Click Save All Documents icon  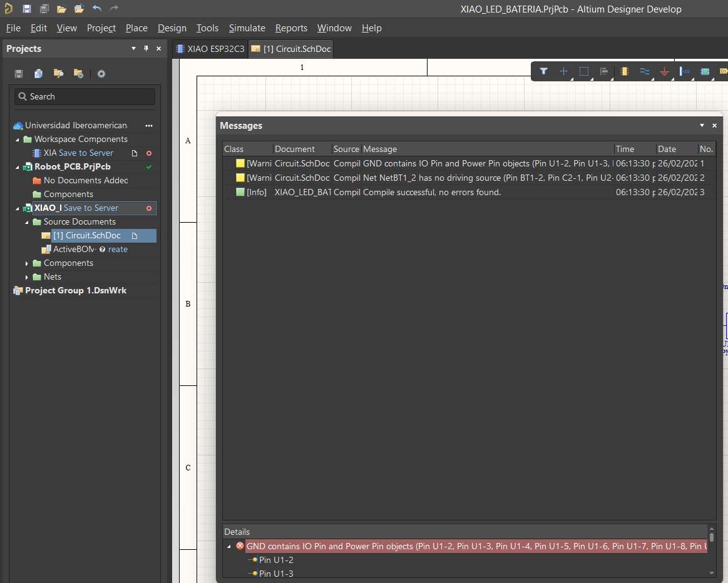[x=44, y=9]
